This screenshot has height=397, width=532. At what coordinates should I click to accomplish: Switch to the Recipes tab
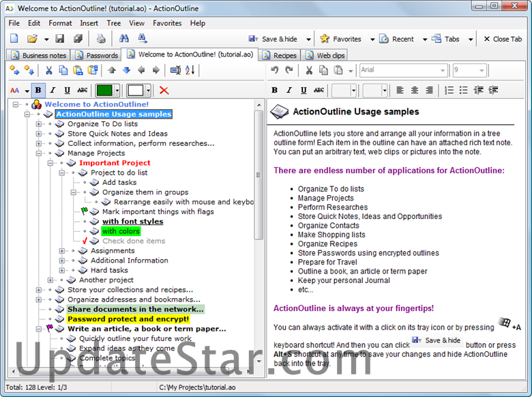point(280,55)
